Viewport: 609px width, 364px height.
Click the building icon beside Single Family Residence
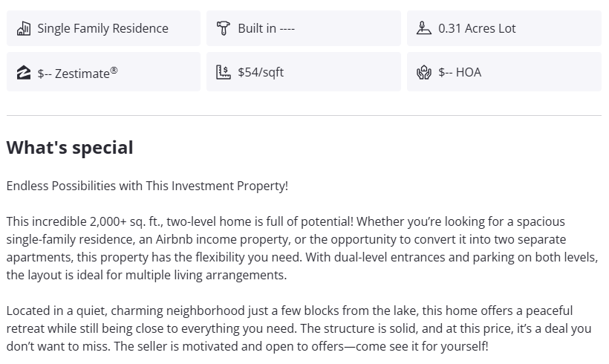coord(24,29)
